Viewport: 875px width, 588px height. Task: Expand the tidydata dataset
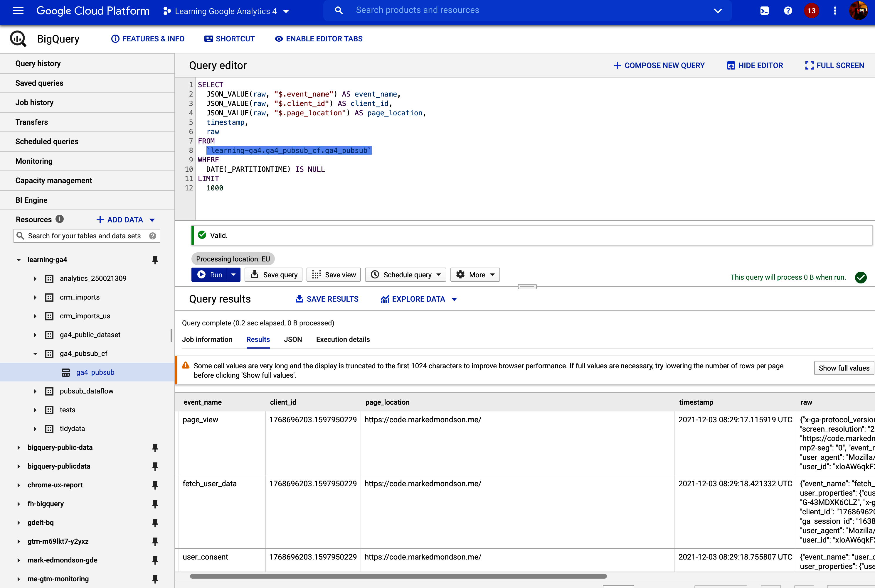35,429
